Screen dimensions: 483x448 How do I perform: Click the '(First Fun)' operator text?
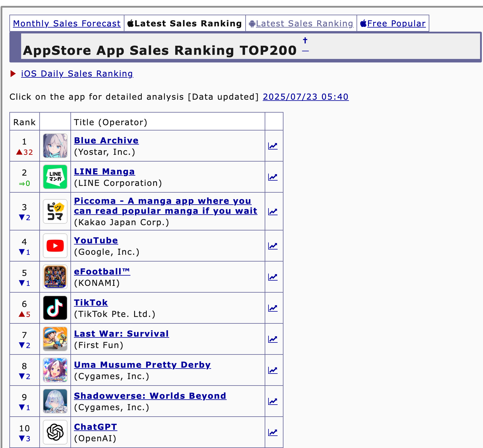click(99, 345)
